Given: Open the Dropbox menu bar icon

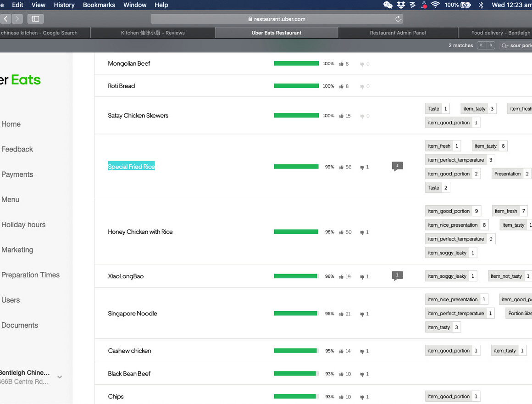Looking at the screenshot, I should (x=401, y=5).
